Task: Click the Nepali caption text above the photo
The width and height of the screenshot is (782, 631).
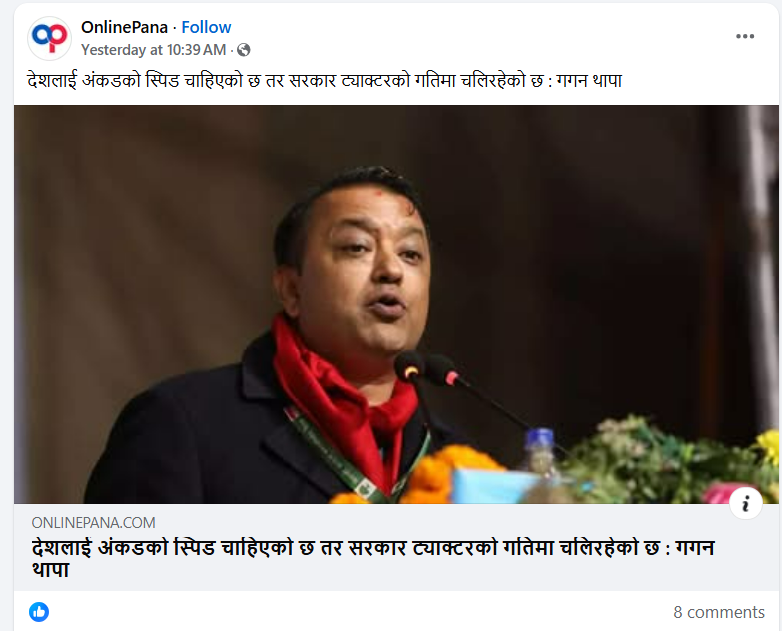Action: [x=325, y=80]
